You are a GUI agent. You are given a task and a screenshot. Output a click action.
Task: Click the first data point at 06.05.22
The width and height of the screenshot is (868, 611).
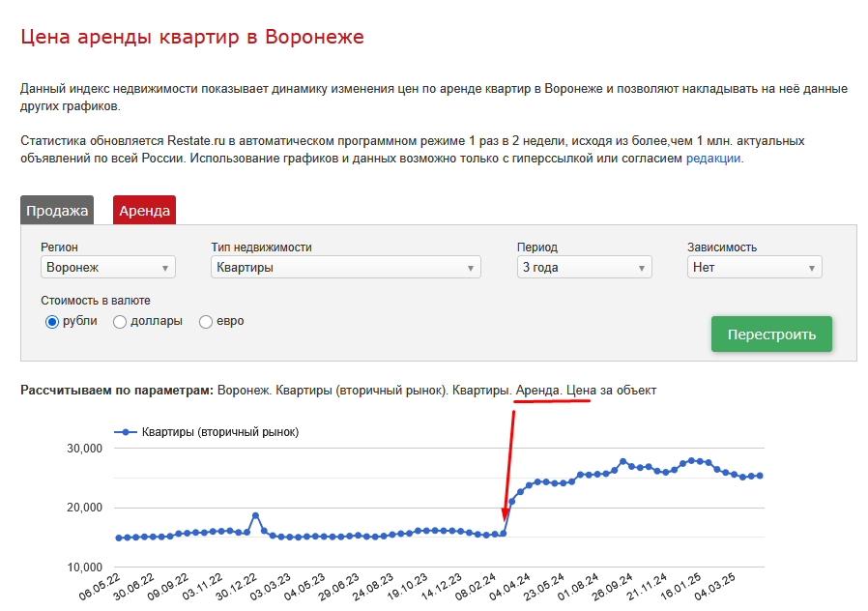119,538
